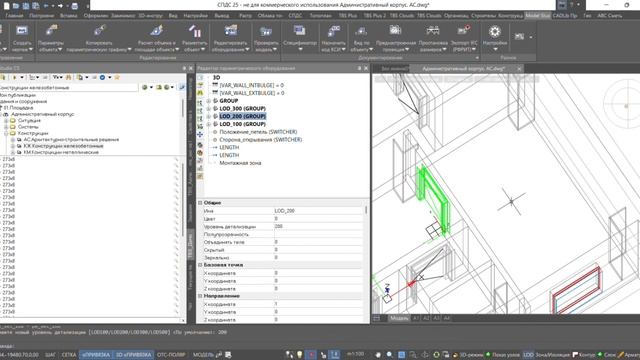
Task: Expand the GROUP node in equipment tree
Action: click(x=209, y=101)
